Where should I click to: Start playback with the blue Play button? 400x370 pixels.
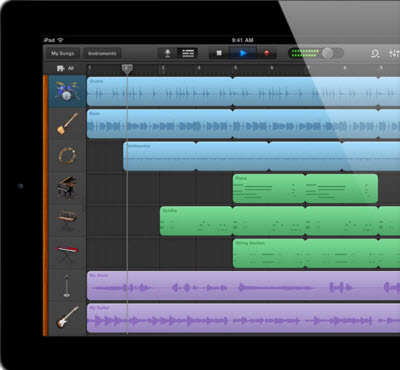click(243, 53)
